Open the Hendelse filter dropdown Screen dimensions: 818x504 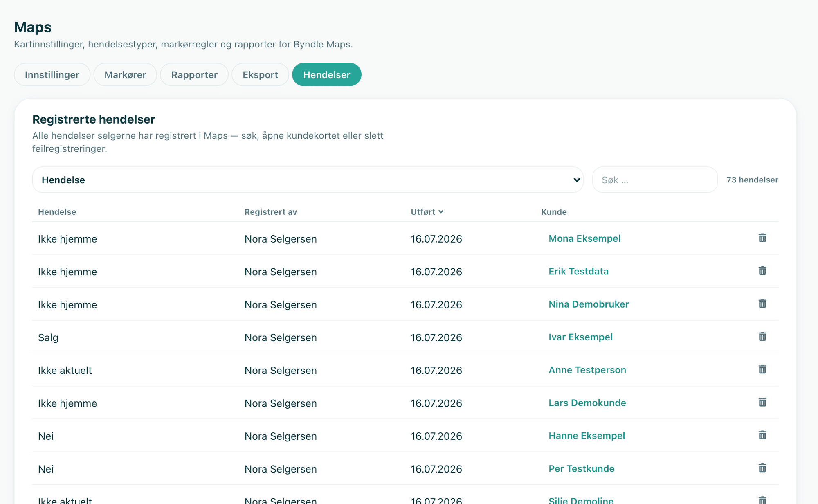point(308,180)
